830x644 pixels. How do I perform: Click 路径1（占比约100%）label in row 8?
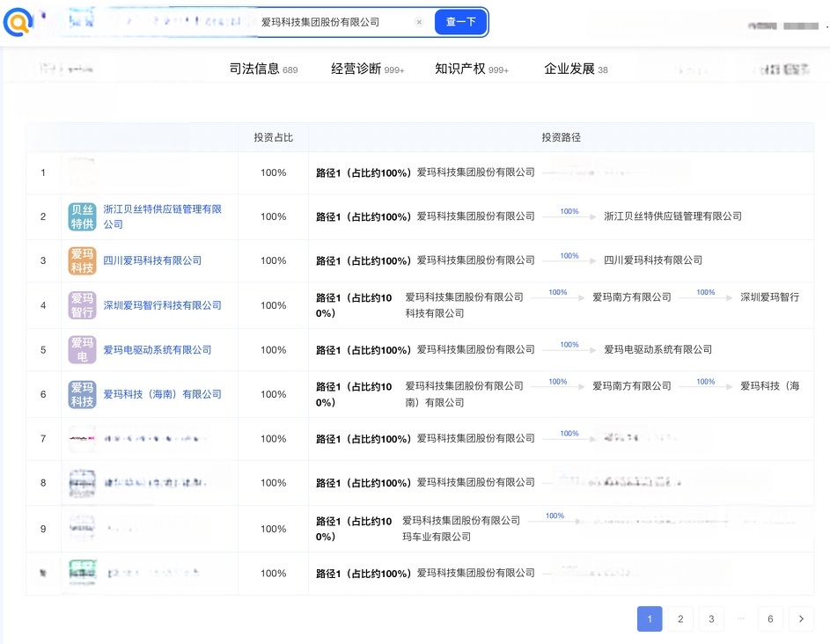[x=364, y=483]
